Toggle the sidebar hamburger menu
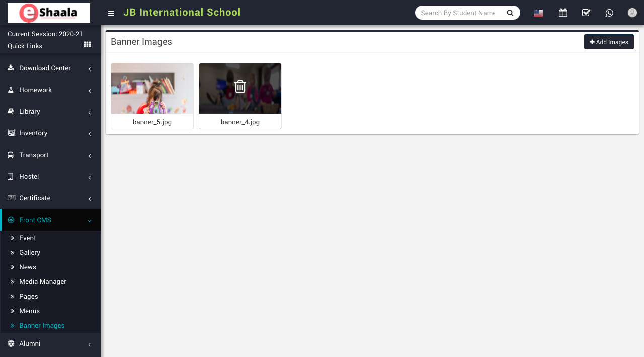The image size is (644, 357). pyautogui.click(x=111, y=13)
